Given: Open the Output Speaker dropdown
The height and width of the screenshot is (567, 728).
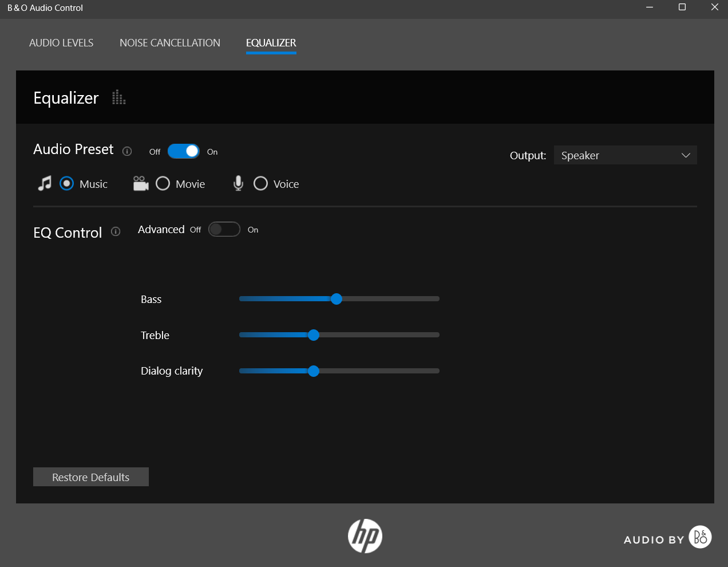Looking at the screenshot, I should tap(625, 155).
